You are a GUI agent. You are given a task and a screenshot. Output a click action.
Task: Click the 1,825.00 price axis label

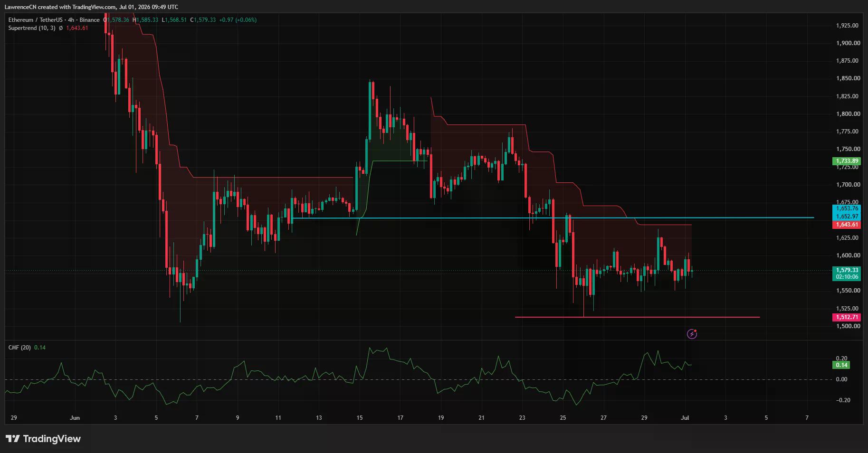[x=848, y=96]
